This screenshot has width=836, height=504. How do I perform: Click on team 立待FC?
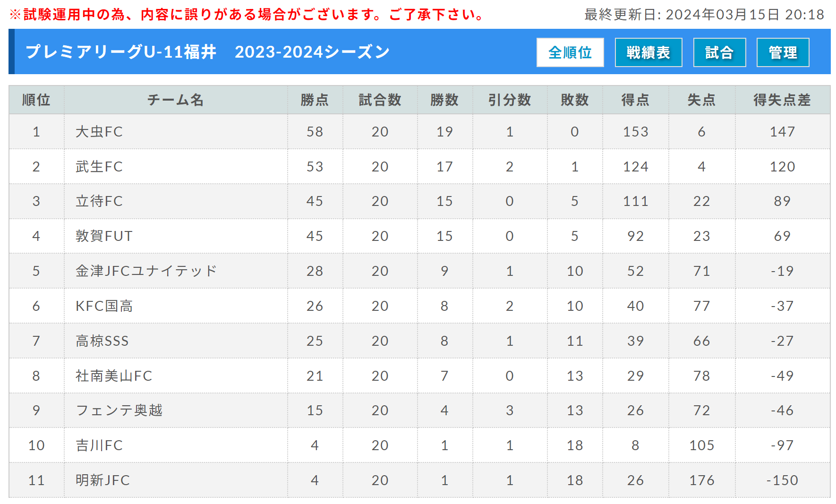pyautogui.click(x=99, y=201)
